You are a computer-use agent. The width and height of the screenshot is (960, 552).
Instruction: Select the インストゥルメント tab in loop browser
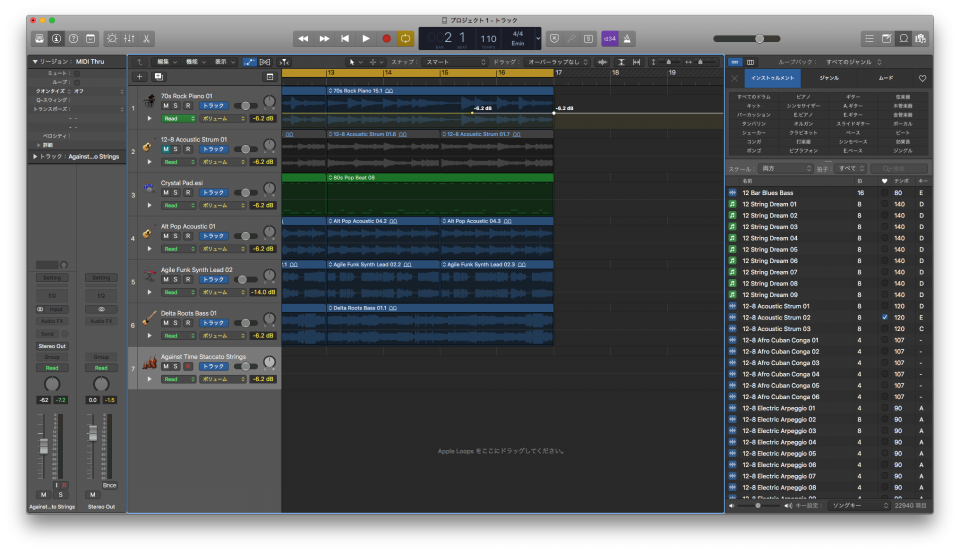coord(773,78)
